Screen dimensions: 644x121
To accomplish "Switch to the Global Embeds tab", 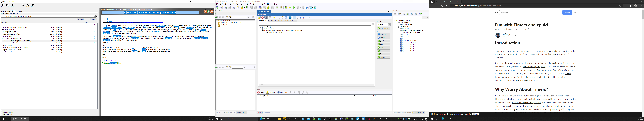I will tap(282, 21).
